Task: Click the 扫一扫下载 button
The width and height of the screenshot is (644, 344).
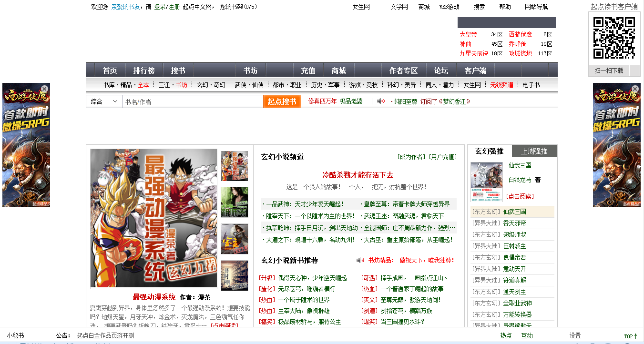Action: coord(609,71)
